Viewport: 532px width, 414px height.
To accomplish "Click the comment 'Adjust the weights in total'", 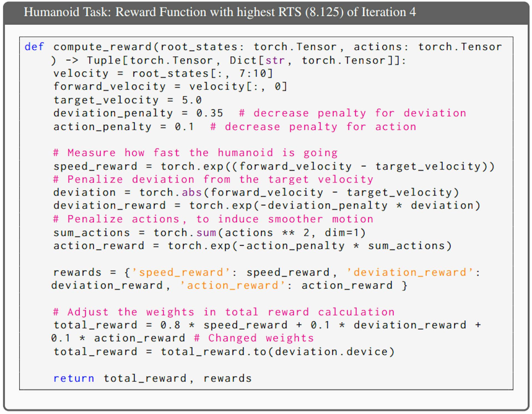I will pyautogui.click(x=224, y=312).
